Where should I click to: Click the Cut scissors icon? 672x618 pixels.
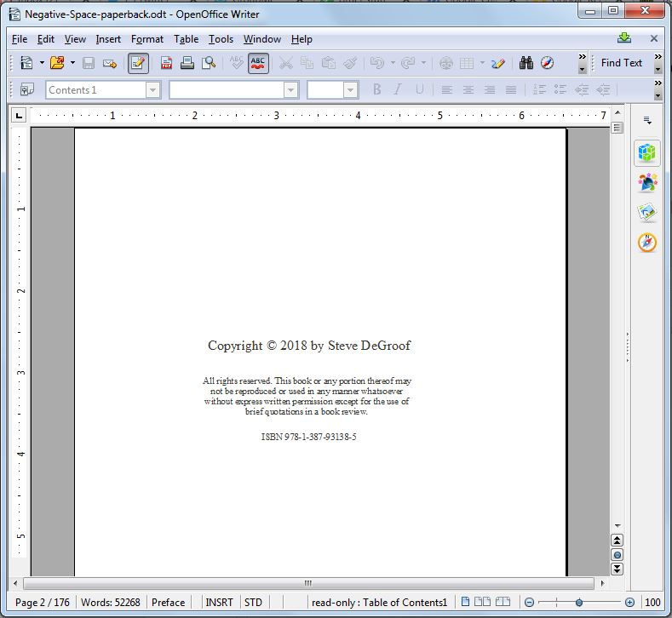(285, 63)
